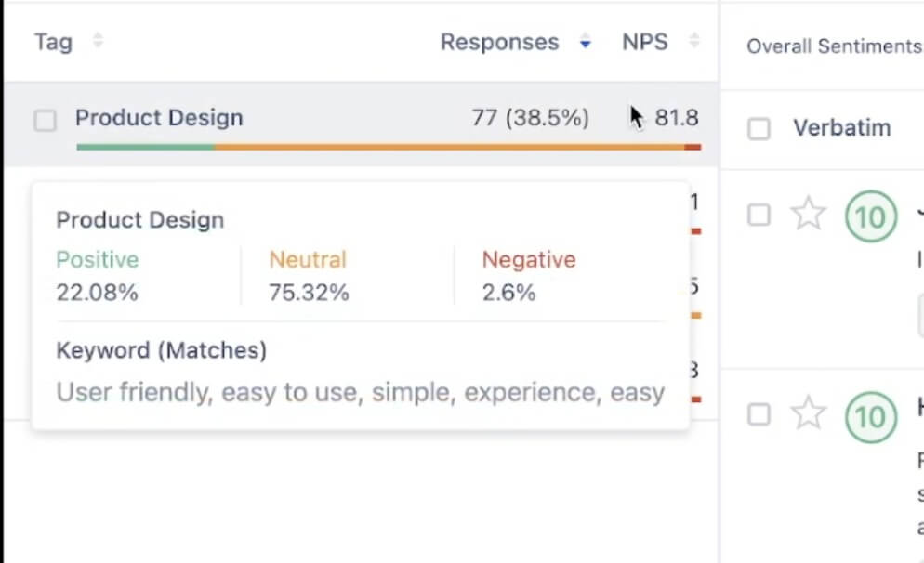
Task: Check the Product Design row checkbox
Action: (44, 120)
